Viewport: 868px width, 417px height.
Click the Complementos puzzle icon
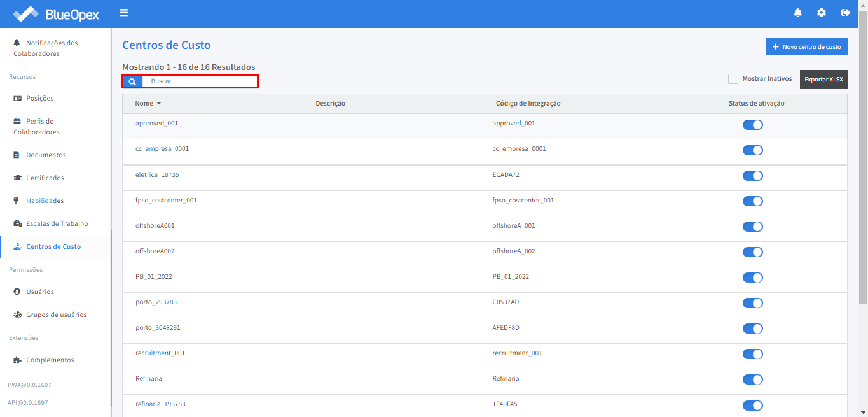pos(17,360)
